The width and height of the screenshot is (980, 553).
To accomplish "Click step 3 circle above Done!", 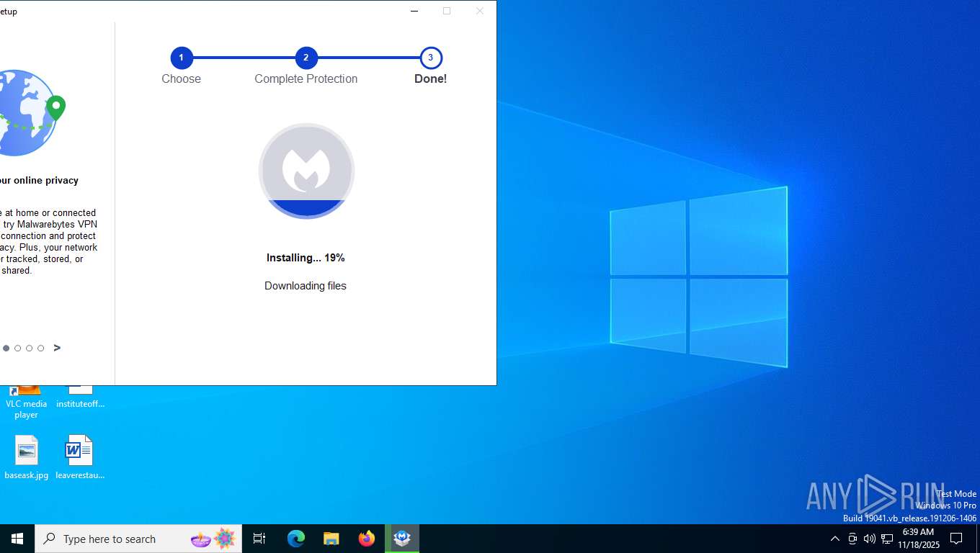I will (x=431, y=58).
